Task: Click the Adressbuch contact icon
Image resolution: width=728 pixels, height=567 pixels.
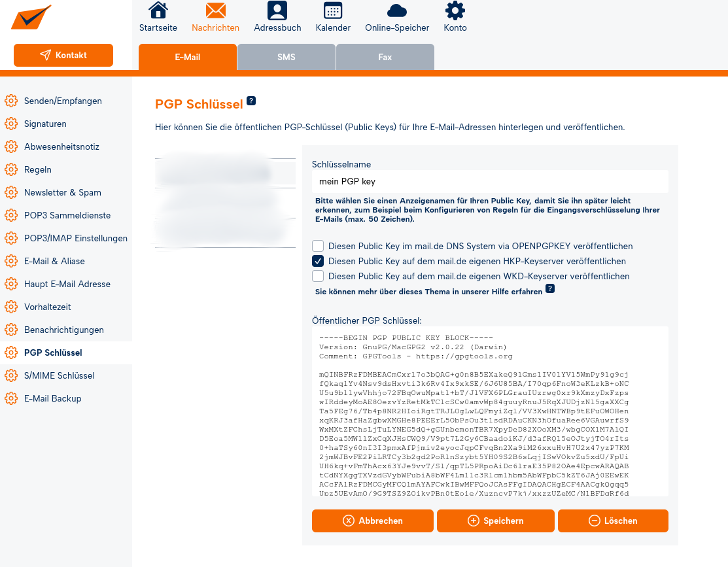Action: tap(277, 11)
